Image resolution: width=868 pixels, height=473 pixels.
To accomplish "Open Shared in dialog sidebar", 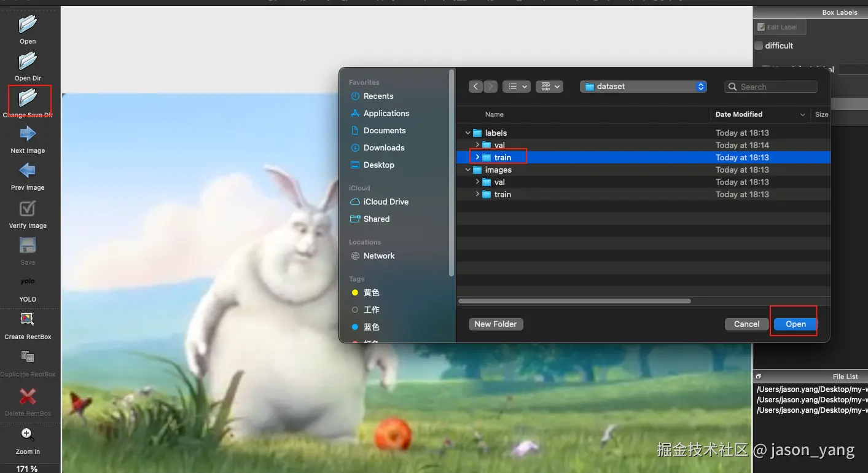I will tap(377, 219).
